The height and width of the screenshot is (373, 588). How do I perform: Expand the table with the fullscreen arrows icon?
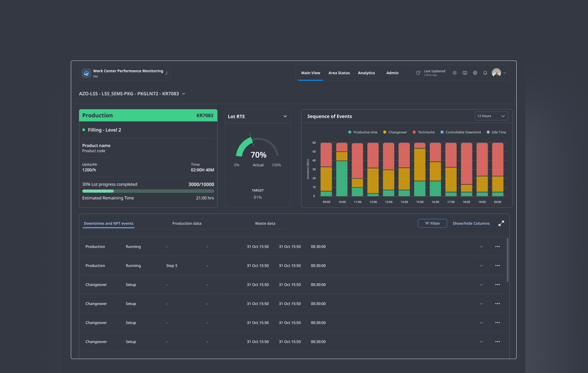(x=501, y=223)
